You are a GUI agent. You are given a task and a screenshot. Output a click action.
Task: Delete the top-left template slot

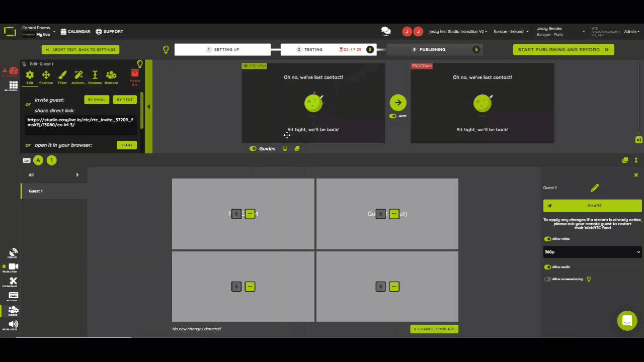236,214
